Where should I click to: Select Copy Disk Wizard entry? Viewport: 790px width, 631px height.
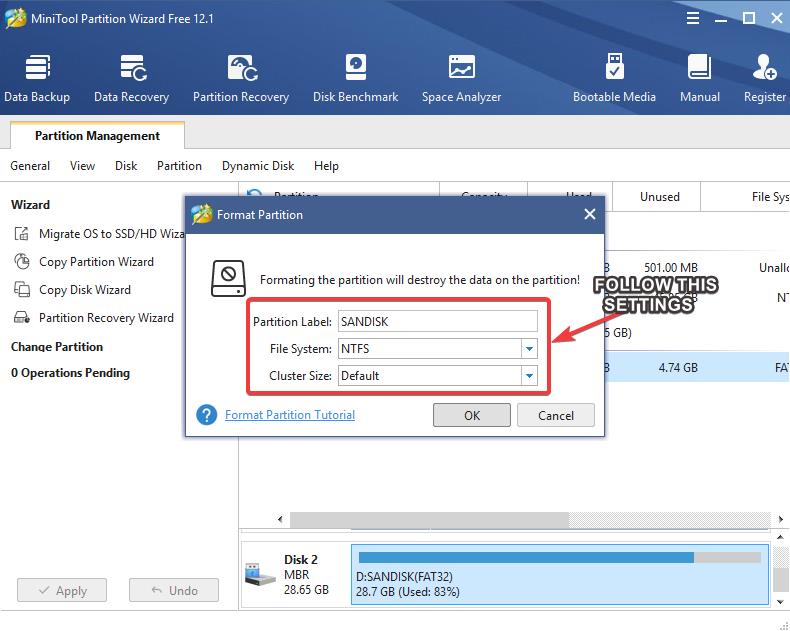point(85,290)
